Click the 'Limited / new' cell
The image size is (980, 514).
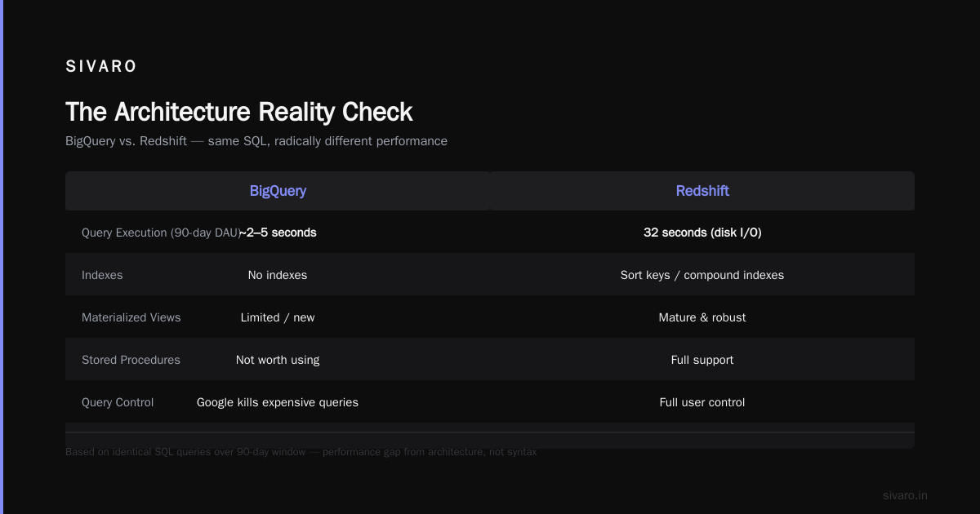pos(278,317)
